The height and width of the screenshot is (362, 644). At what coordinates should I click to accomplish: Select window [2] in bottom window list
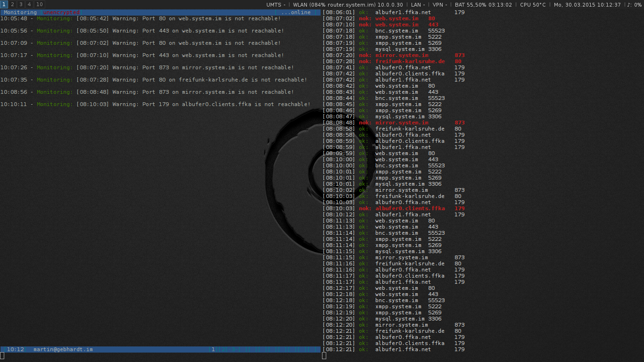coord(223,349)
